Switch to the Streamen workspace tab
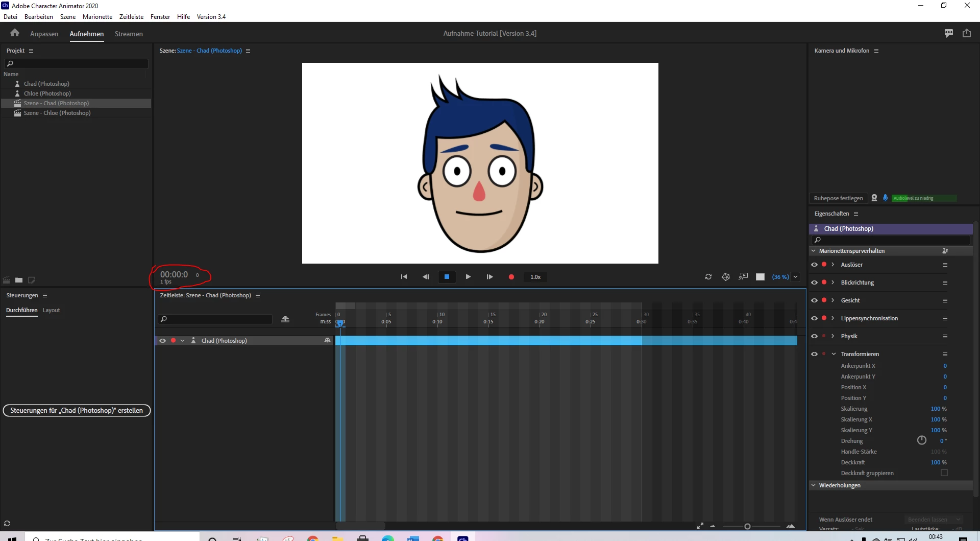 [129, 34]
